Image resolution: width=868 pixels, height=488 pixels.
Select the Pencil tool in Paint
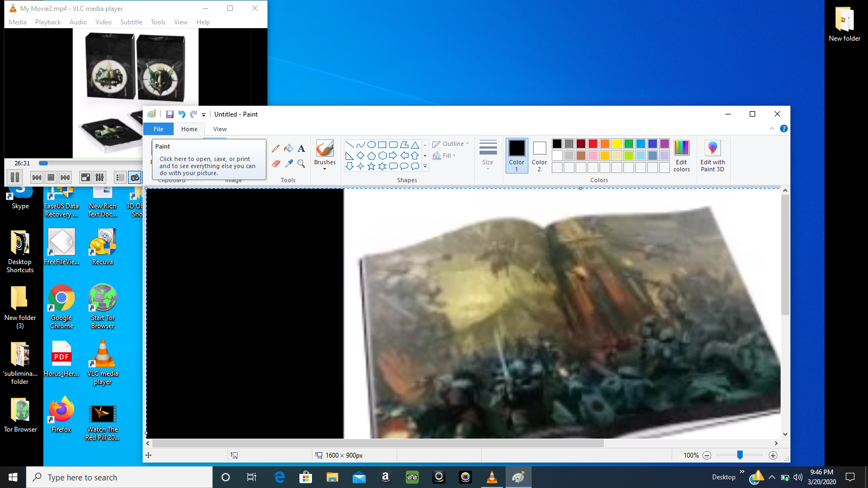pyautogui.click(x=276, y=148)
